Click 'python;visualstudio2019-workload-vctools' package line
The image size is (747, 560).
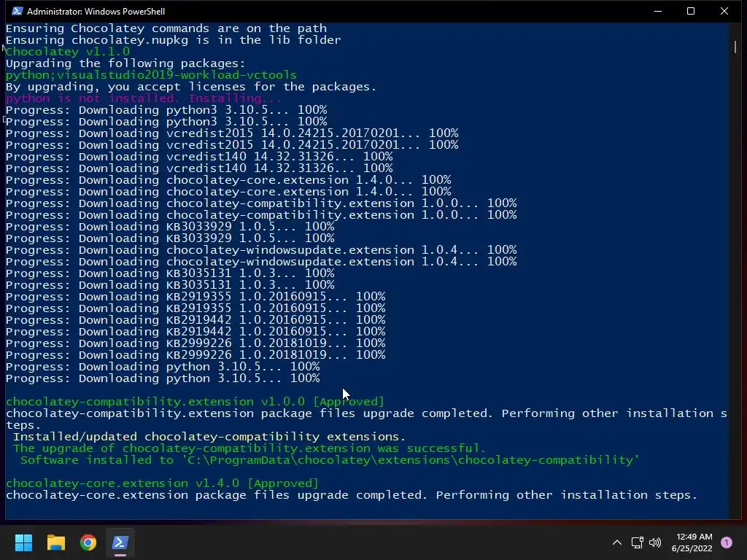(151, 75)
